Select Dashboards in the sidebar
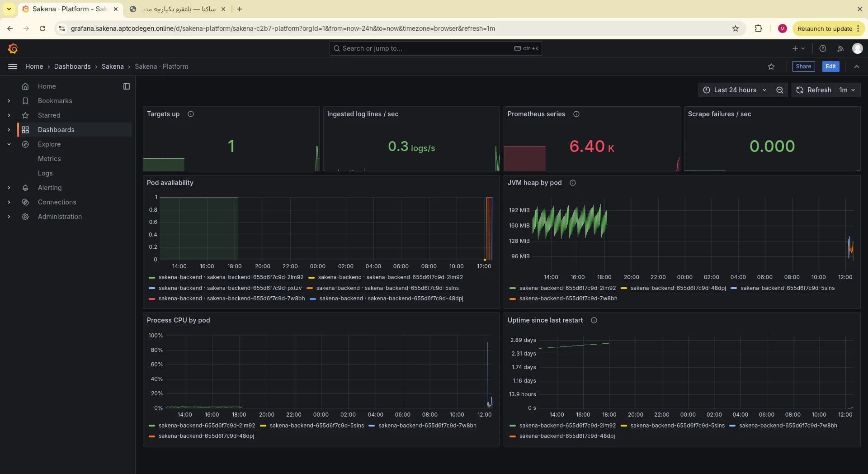 (x=56, y=130)
